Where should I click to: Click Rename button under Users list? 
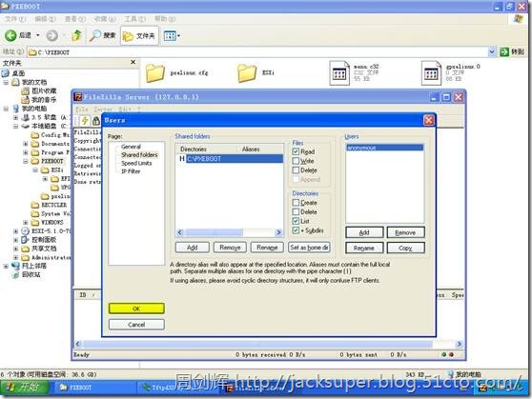(364, 248)
